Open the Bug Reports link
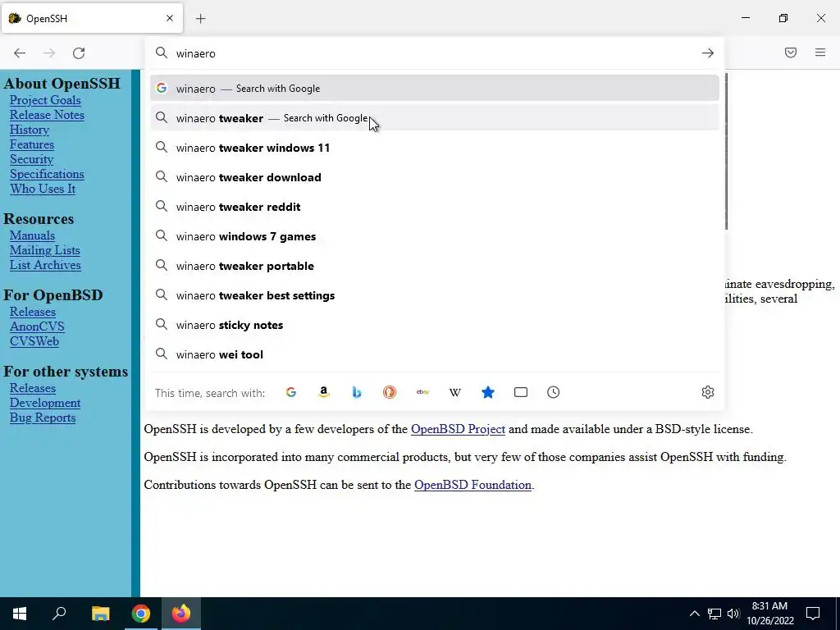This screenshot has height=630, width=840. tap(43, 418)
